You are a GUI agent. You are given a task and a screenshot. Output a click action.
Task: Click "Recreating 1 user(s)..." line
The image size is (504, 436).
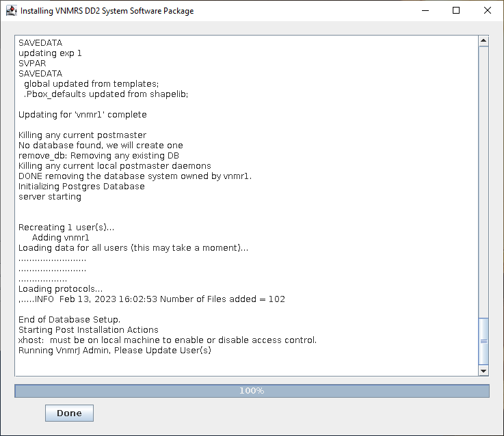click(x=66, y=228)
